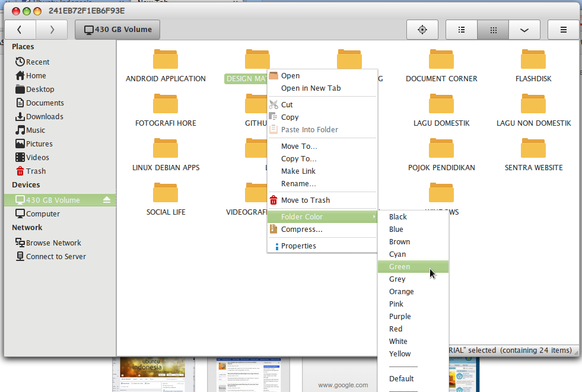Image resolution: width=582 pixels, height=392 pixels.
Task: Select 430 GB Volume device in sidebar
Action: tap(60, 200)
